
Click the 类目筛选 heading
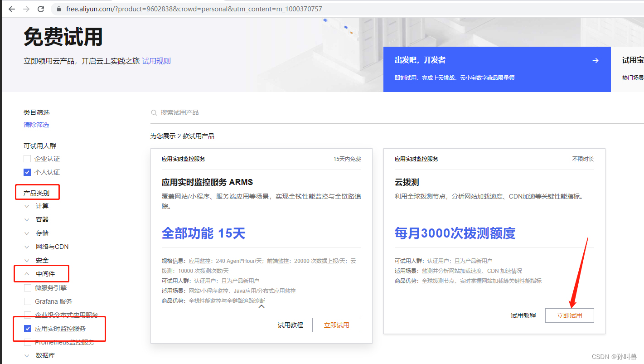click(x=37, y=112)
